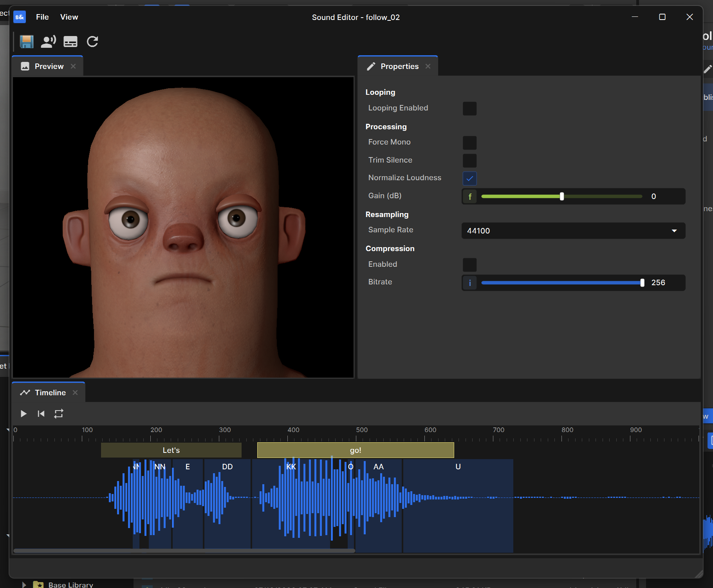713x588 pixels.
Task: Skip back to timeline start
Action: click(41, 414)
